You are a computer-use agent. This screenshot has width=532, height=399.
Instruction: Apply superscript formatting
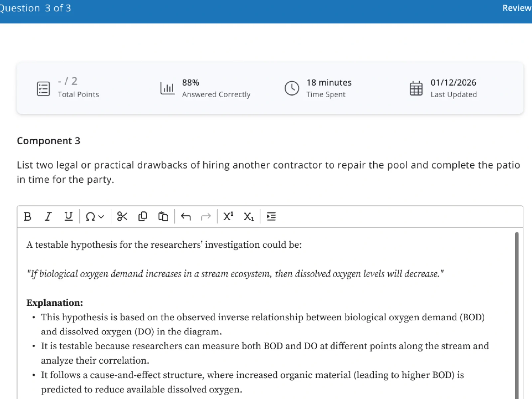point(228,217)
